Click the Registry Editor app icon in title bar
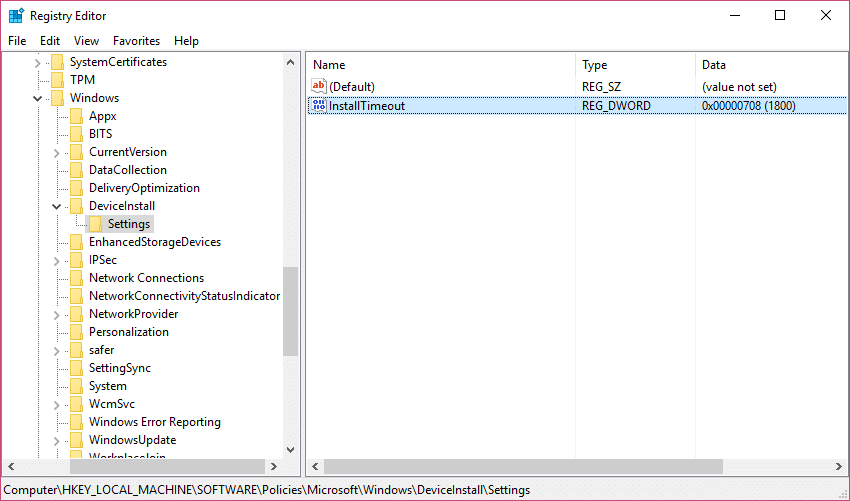This screenshot has height=501, width=850. click(x=16, y=16)
